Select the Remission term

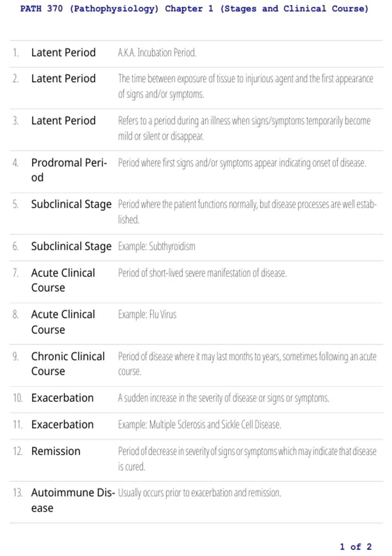pos(56,451)
